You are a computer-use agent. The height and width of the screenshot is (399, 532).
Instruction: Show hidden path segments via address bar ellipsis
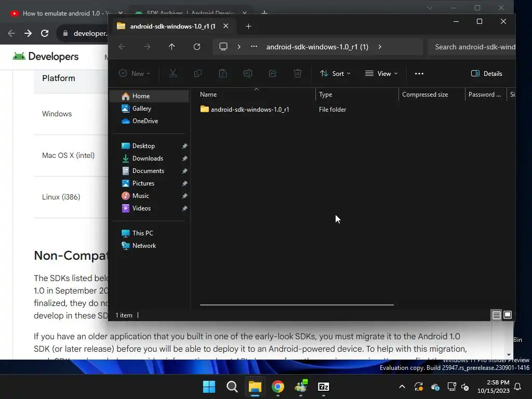click(254, 47)
